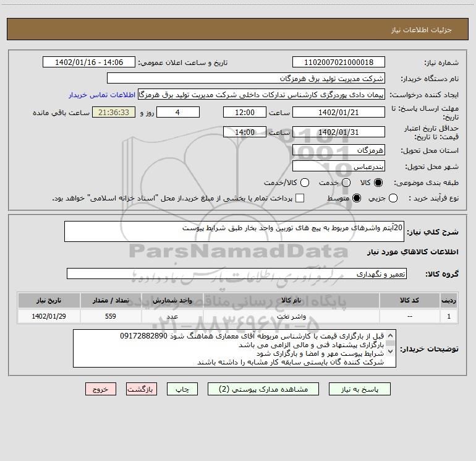The image size is (476, 461).
Task: Click the row number cell 1
Action: [x=449, y=316]
